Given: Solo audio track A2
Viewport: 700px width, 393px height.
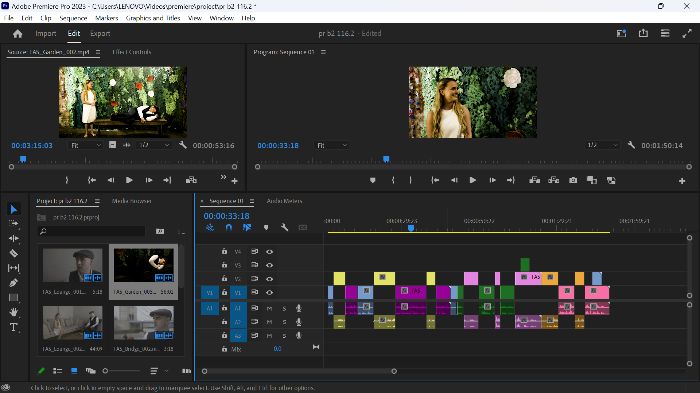Looking at the screenshot, I should click(284, 322).
